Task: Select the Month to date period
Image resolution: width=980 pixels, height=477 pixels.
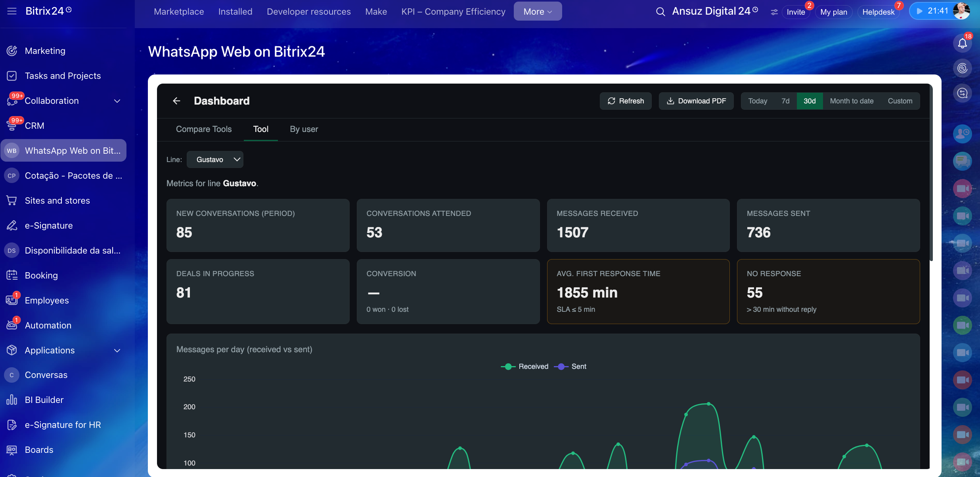Action: pyautogui.click(x=852, y=101)
